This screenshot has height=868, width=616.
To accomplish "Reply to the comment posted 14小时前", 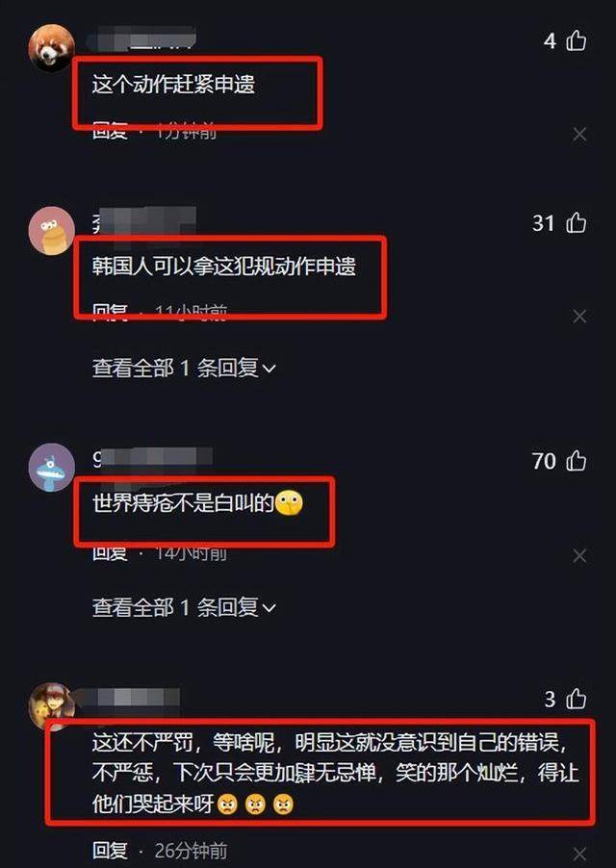I will click(110, 552).
